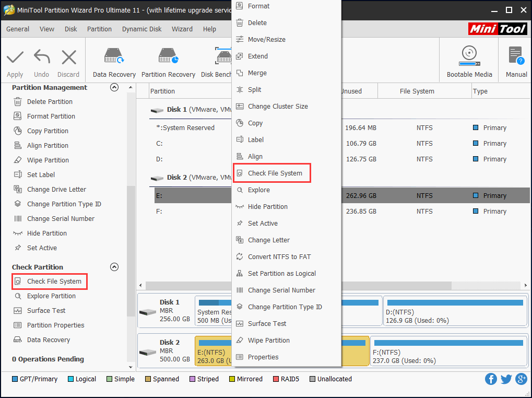Screen dimensions: 532x398
Task: Open the View menu
Action: [x=47, y=29]
